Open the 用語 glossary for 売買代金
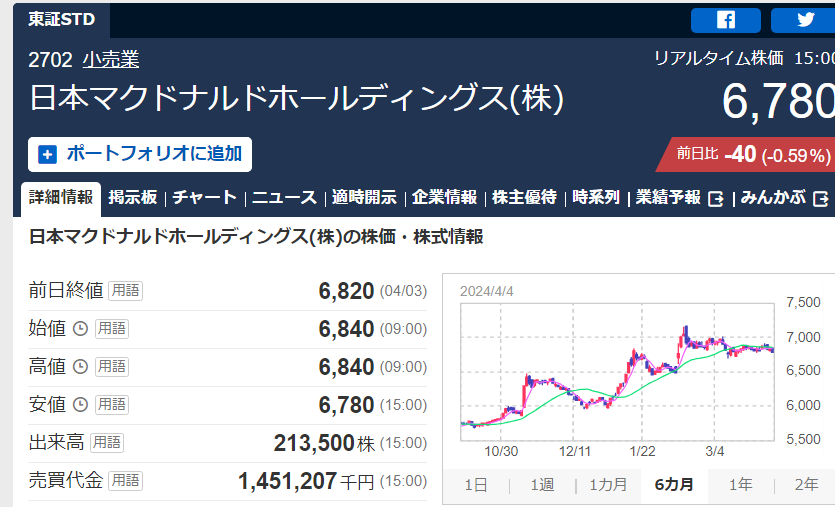This screenshot has width=835, height=507. point(126,480)
